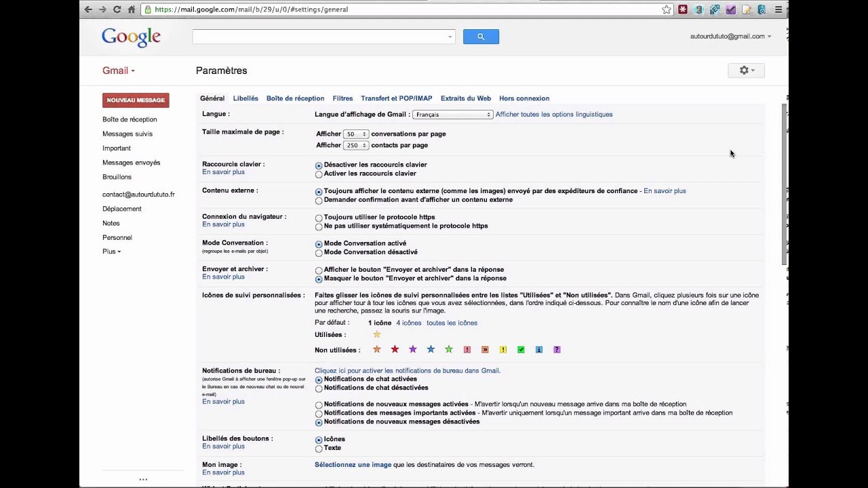Go back with the browser back arrow

coord(87,9)
